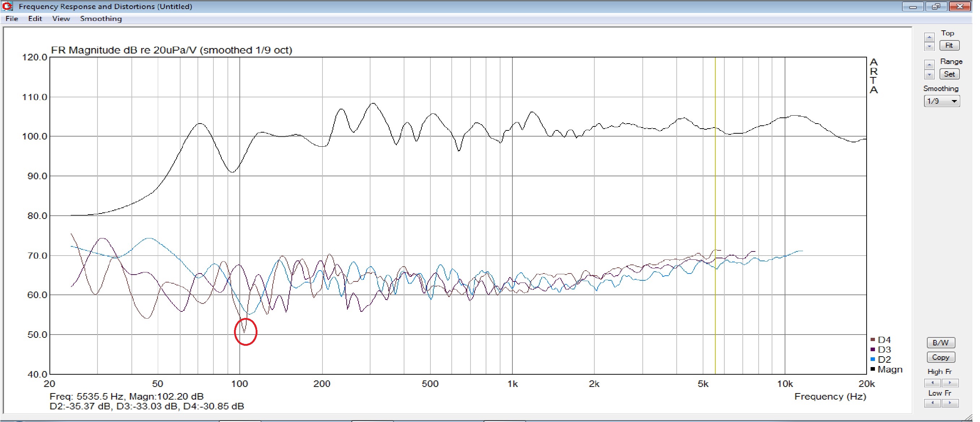Increase Range with its up arrow

click(929, 65)
